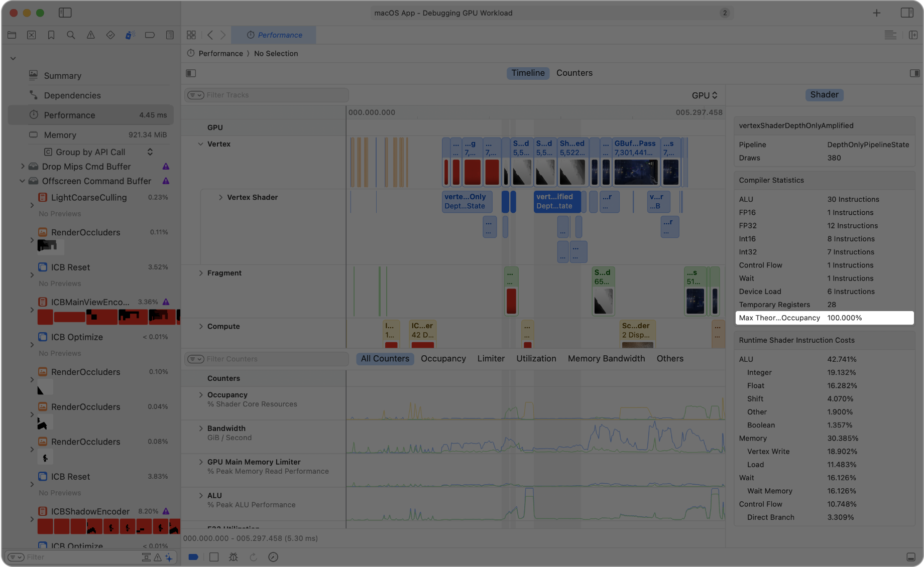
Task: Open the issue navigator warning icon
Action: point(90,35)
